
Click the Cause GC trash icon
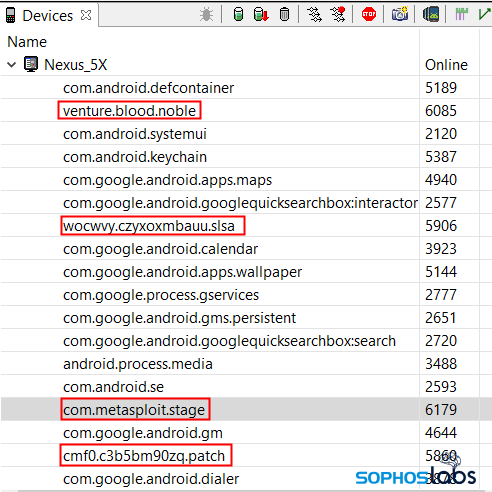[284, 15]
